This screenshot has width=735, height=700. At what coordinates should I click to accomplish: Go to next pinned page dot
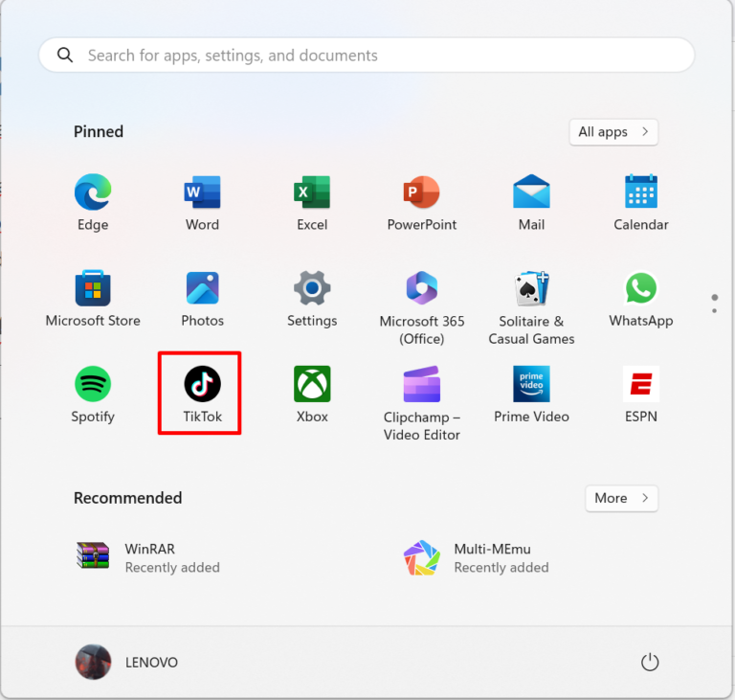point(714,310)
